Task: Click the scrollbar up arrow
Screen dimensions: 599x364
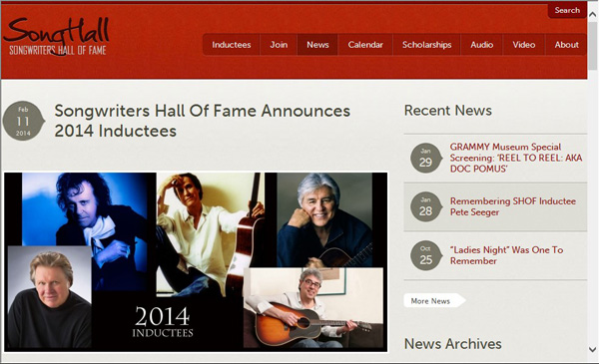Action: coord(592,14)
